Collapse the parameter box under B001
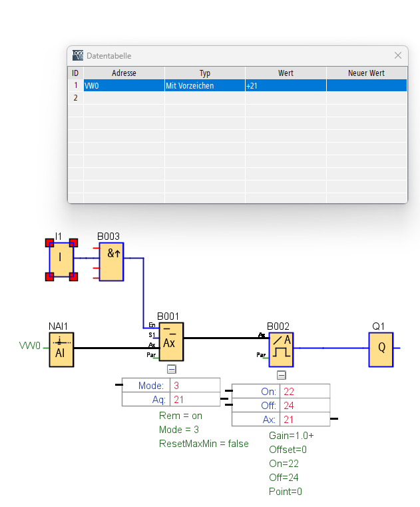The height and width of the screenshot is (507, 420). 171,368
